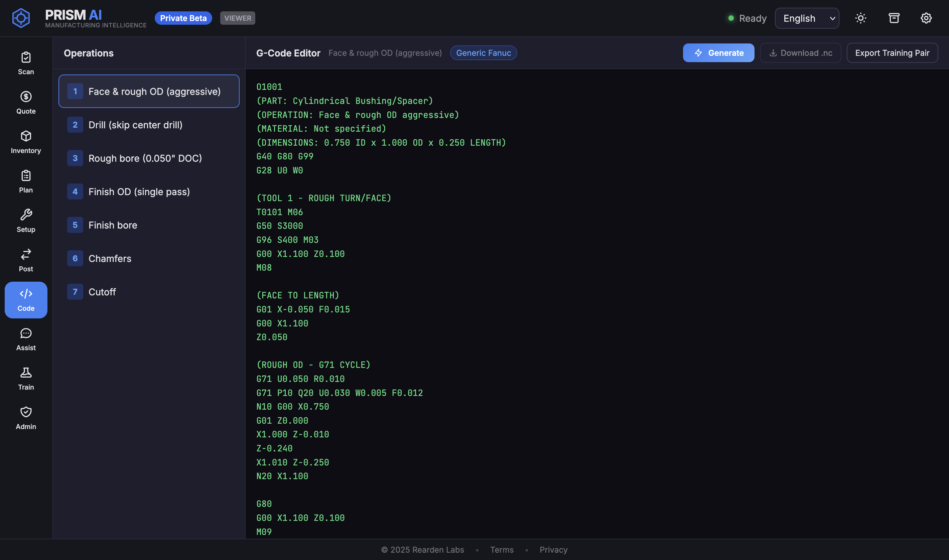
Task: Open the Assist chat icon
Action: click(26, 339)
